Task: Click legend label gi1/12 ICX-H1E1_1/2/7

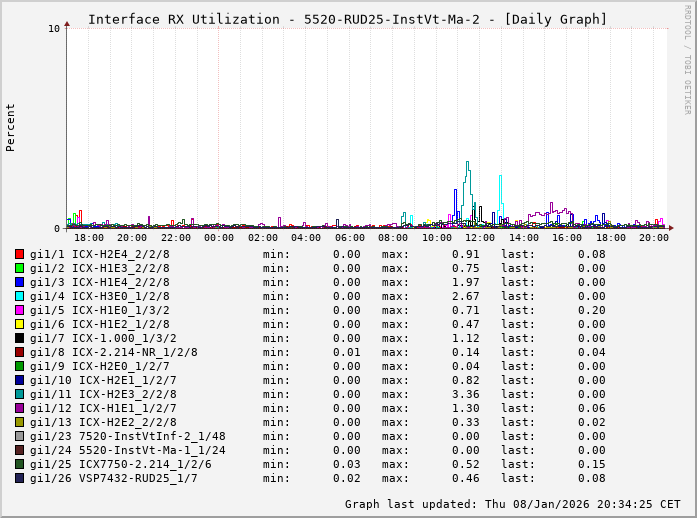Action: click(x=103, y=409)
